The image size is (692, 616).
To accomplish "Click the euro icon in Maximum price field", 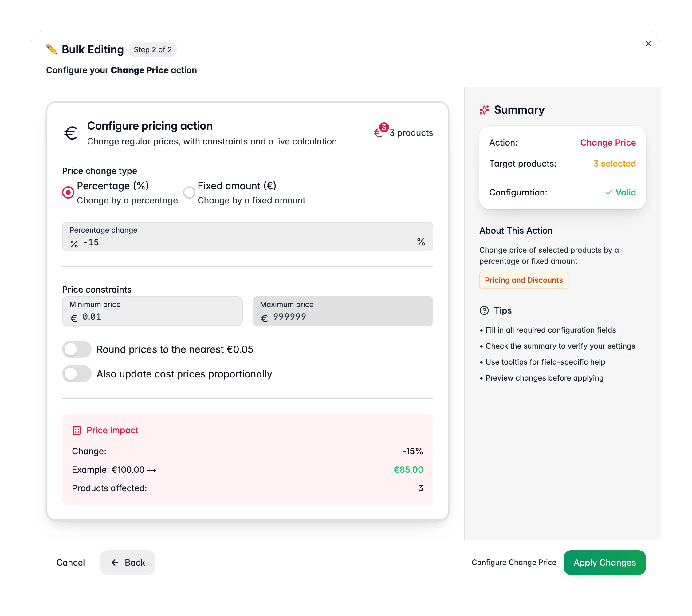I will coord(264,318).
